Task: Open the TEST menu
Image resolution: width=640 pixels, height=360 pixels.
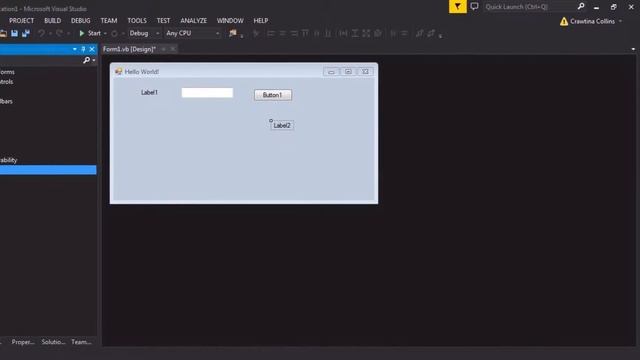Action: pyautogui.click(x=163, y=20)
